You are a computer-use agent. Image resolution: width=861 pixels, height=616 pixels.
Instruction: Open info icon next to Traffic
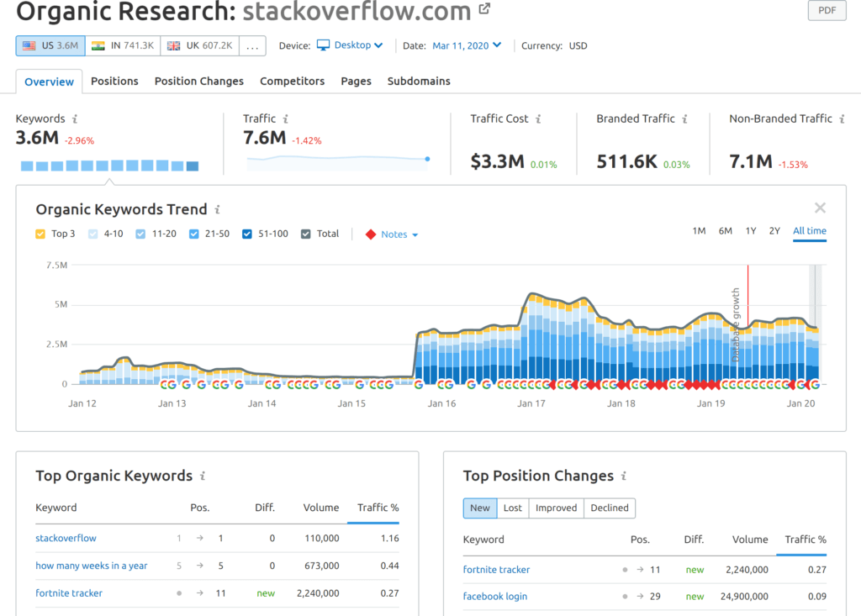[286, 118]
